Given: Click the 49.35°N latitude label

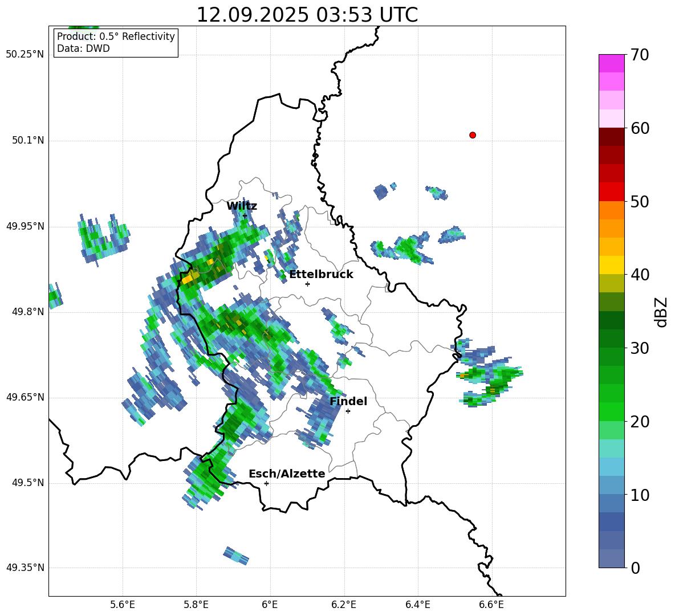Looking at the screenshot, I should pos(25,568).
